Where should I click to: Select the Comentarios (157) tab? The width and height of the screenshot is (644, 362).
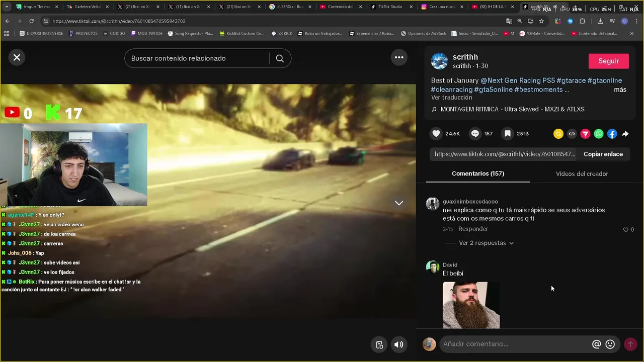pos(477,173)
